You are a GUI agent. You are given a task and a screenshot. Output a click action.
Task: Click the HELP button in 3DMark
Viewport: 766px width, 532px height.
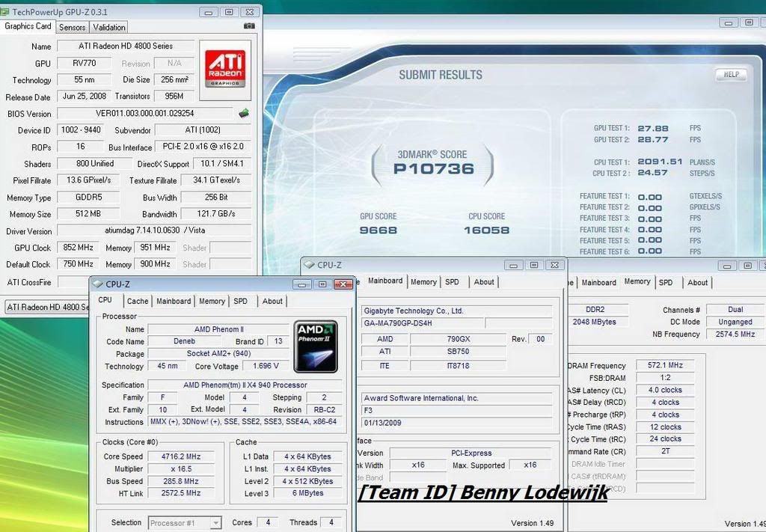[x=731, y=74]
